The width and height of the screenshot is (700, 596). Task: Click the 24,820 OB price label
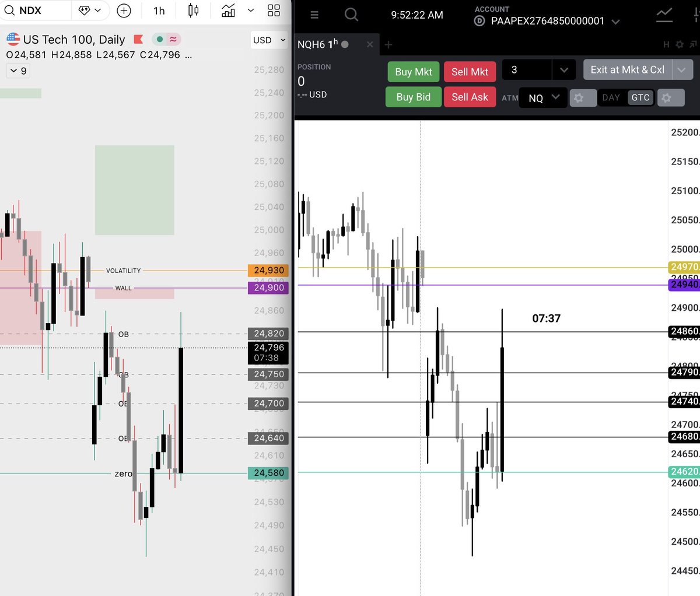coord(268,334)
